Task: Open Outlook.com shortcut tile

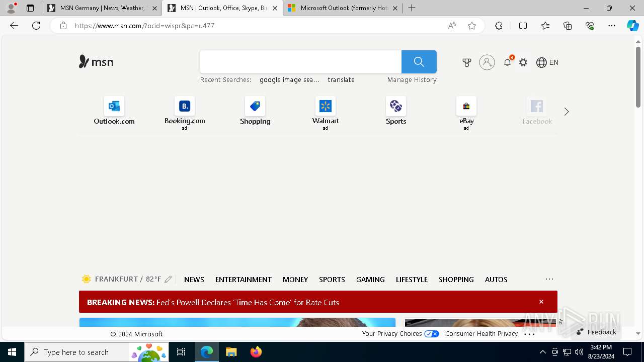Action: 114,111
